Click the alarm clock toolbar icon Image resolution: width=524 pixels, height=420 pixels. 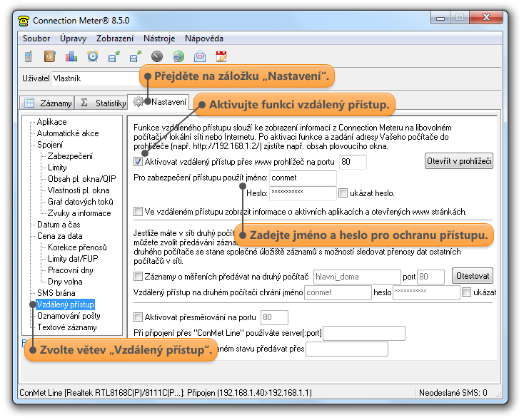[x=93, y=56]
